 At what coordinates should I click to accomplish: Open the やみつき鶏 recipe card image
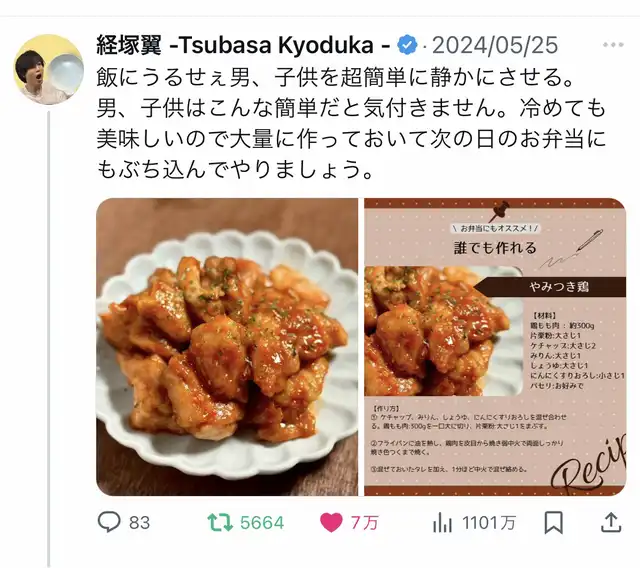(495, 347)
